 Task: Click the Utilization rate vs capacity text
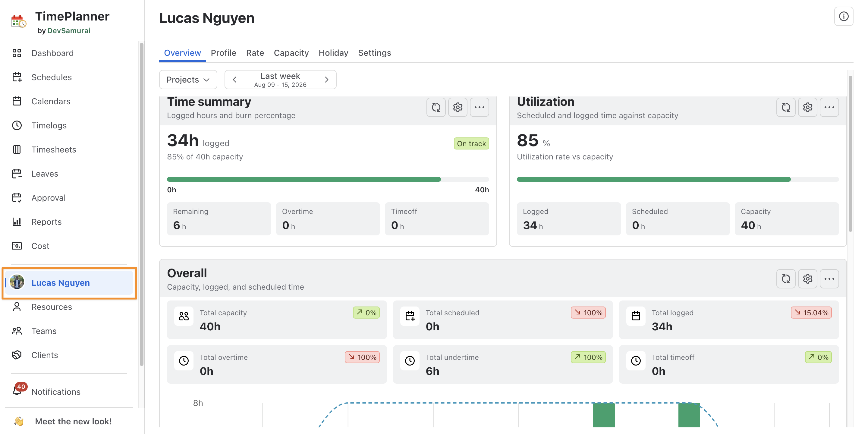point(565,157)
